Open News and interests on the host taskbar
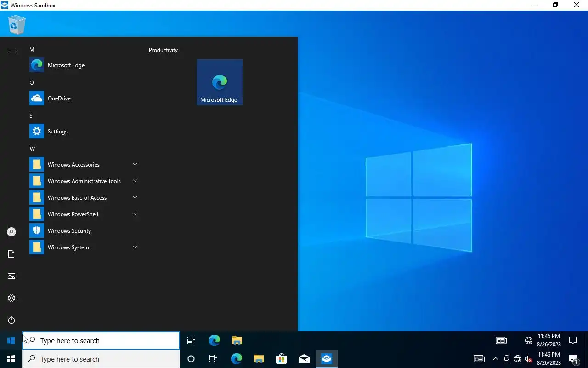The height and width of the screenshot is (368, 588). 479,359
